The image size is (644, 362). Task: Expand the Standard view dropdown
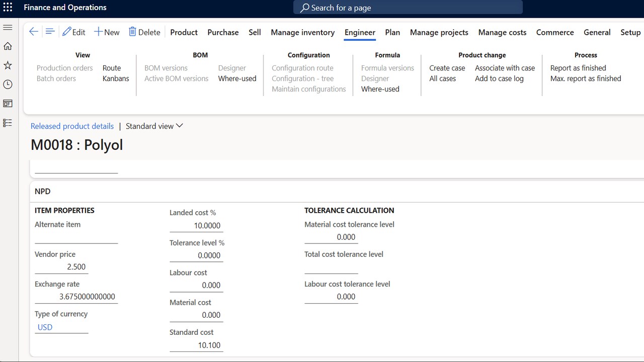[154, 126]
